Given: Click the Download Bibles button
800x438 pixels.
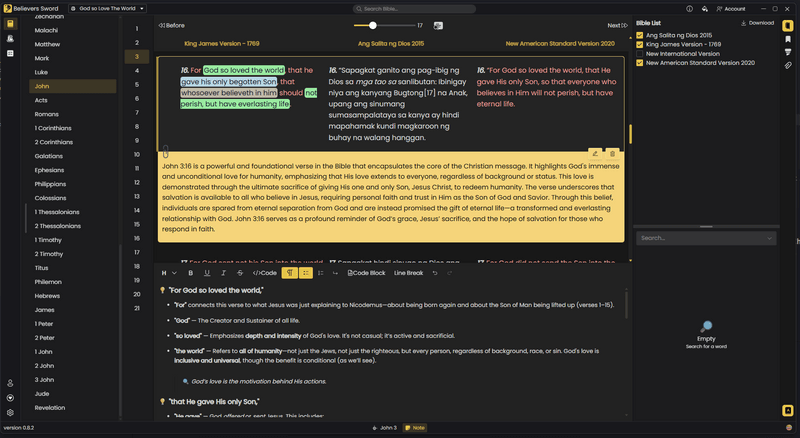Looking at the screenshot, I should click(758, 23).
